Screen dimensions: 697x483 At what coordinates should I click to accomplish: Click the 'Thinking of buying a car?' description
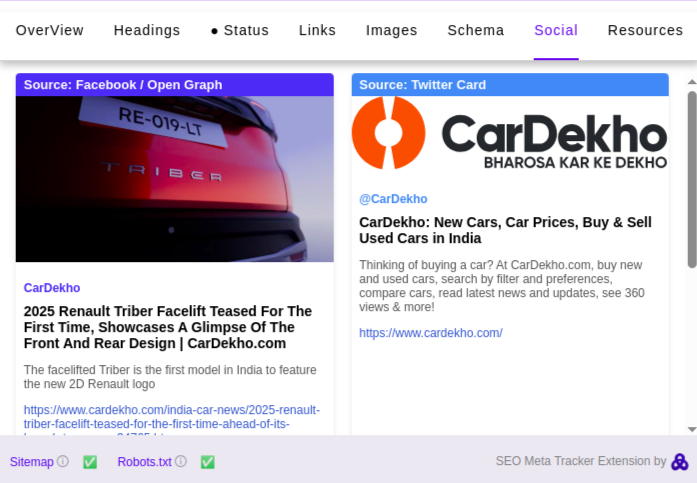(502, 286)
